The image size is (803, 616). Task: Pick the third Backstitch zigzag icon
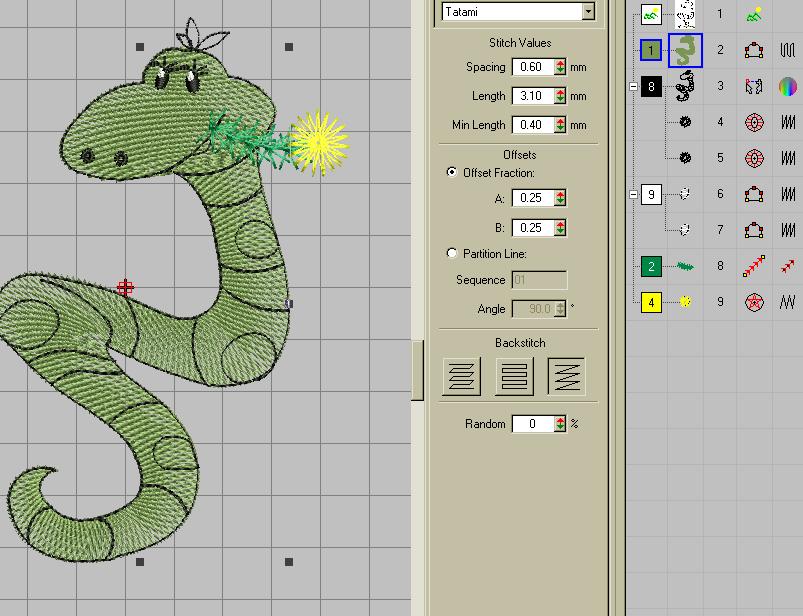tap(566, 377)
